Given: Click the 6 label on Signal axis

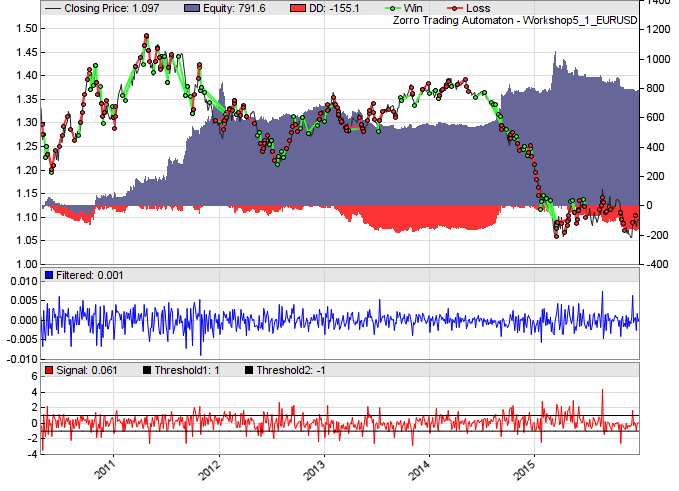Looking at the screenshot, I should click(34, 376).
